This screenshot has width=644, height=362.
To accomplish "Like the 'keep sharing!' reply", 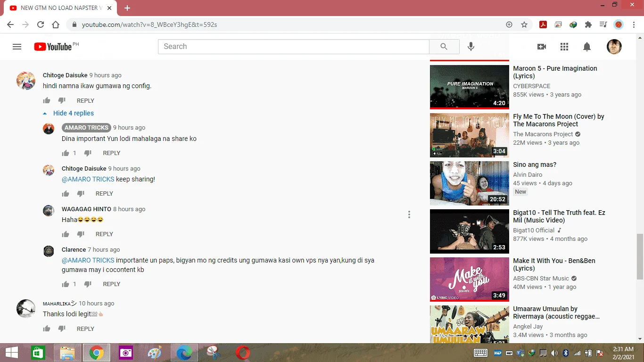I will click(66, 194).
